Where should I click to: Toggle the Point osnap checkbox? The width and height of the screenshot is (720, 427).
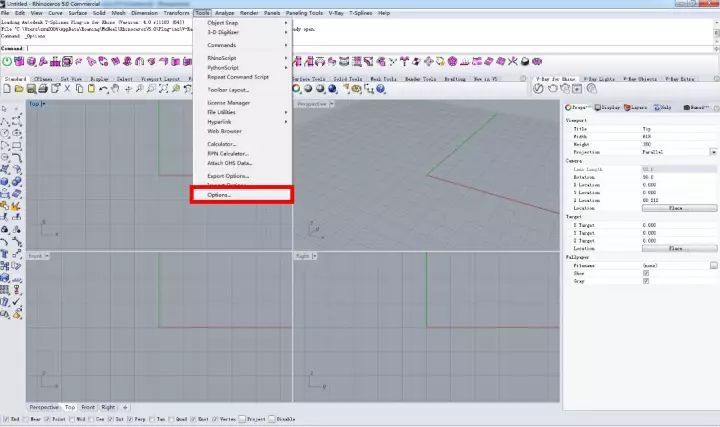click(x=47, y=419)
